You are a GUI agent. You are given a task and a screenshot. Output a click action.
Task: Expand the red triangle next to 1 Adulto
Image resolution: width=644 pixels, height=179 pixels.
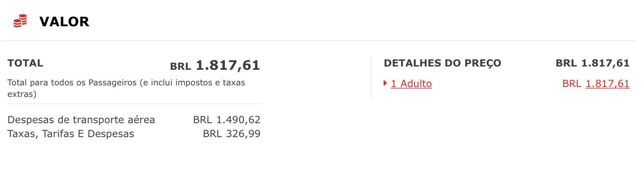tap(385, 83)
